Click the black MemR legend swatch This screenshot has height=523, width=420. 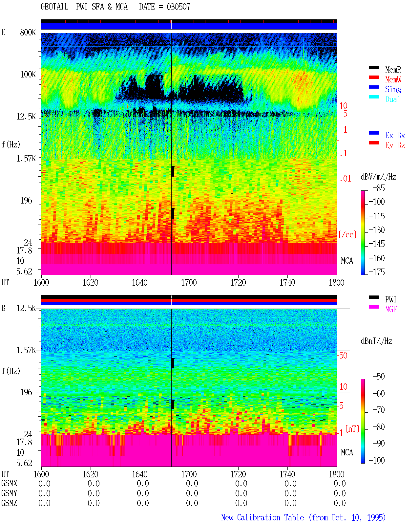point(374,67)
